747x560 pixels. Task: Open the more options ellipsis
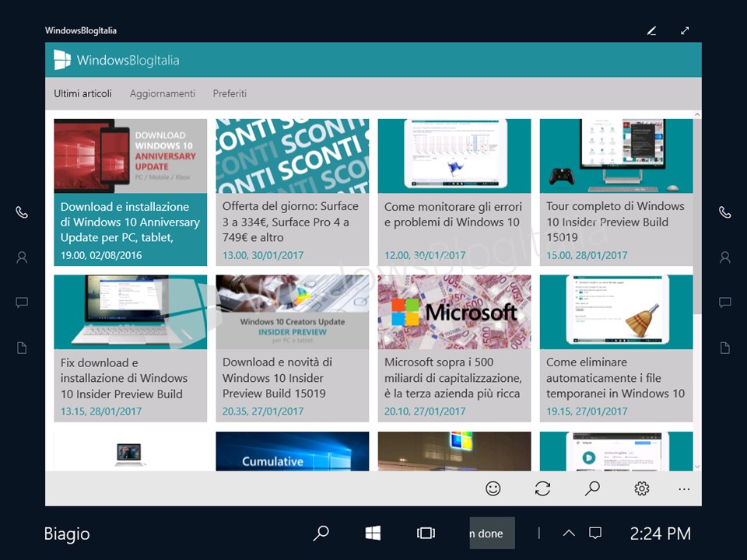point(684,489)
